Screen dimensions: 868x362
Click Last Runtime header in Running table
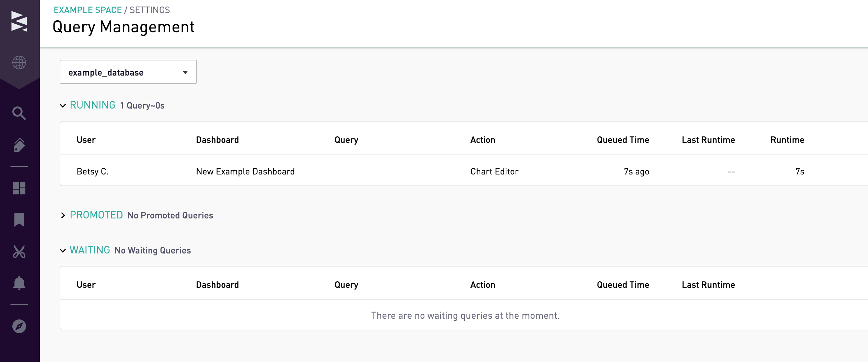(708, 140)
